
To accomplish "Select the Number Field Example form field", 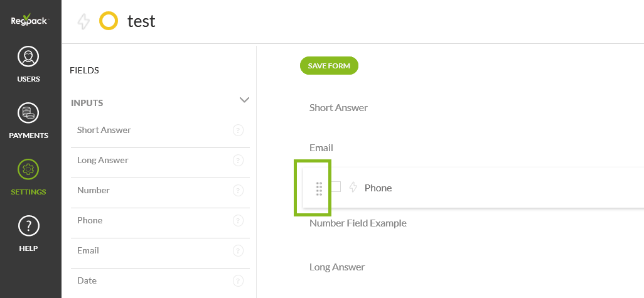I will click(358, 223).
